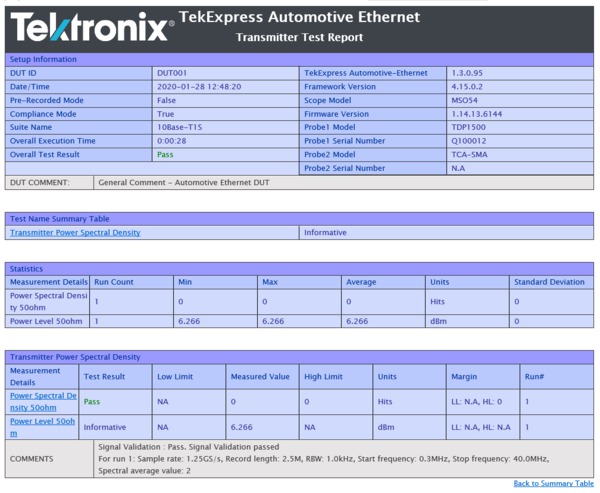Open the Power Spectral Density 50ohm link
600x493 pixels.
[x=42, y=401]
